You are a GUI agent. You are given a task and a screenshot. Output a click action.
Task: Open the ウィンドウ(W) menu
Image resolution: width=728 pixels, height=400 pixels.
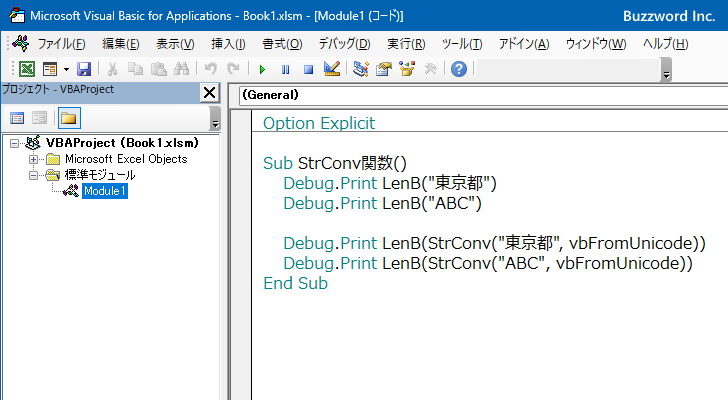click(596, 44)
